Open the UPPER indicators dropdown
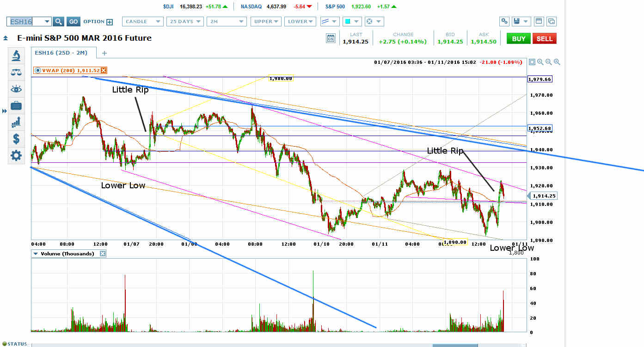 [266, 21]
